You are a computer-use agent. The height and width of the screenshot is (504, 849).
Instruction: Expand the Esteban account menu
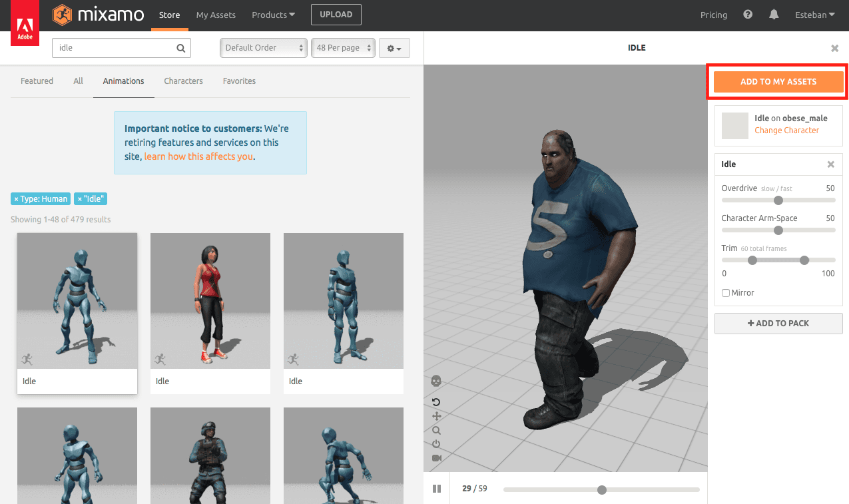coord(814,14)
